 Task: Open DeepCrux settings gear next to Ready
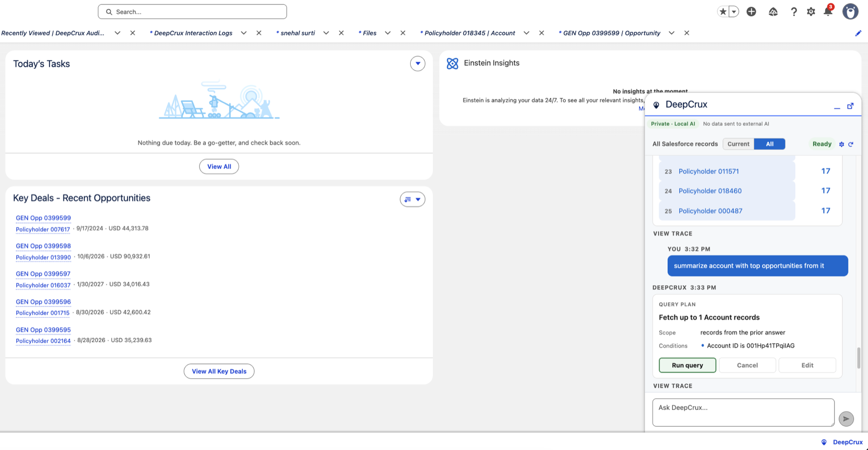coord(841,144)
